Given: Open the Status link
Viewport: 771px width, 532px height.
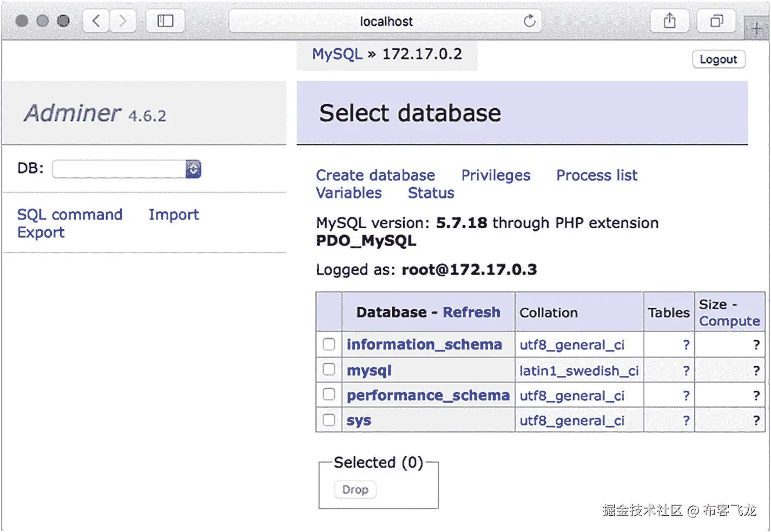Looking at the screenshot, I should coord(431,193).
